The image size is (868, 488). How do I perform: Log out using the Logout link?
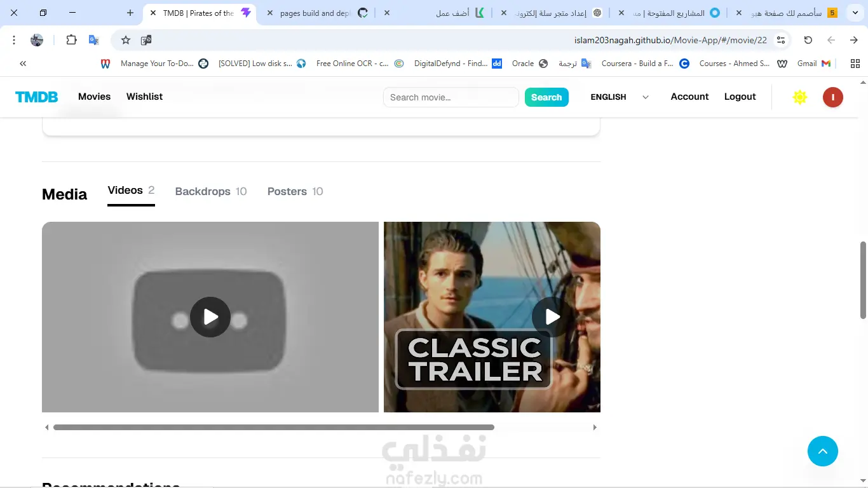click(740, 97)
